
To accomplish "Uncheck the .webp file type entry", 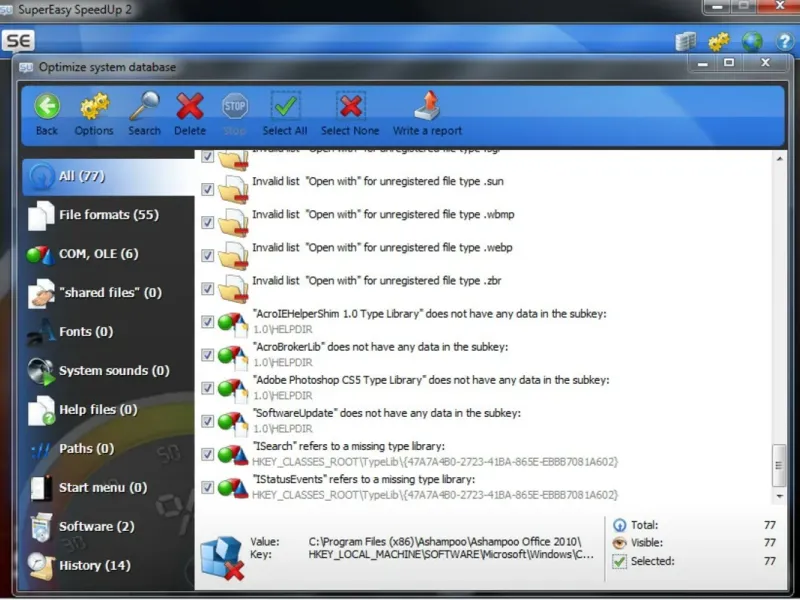I will (x=207, y=256).
